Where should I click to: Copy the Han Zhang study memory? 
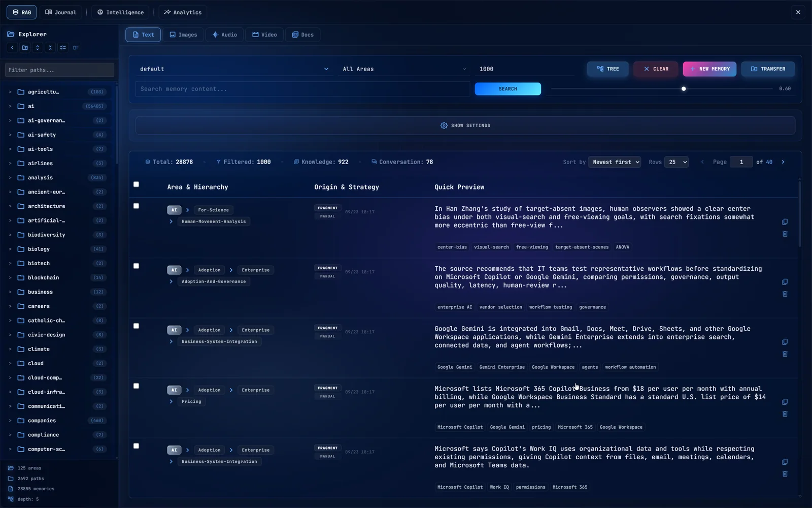pyautogui.click(x=785, y=222)
